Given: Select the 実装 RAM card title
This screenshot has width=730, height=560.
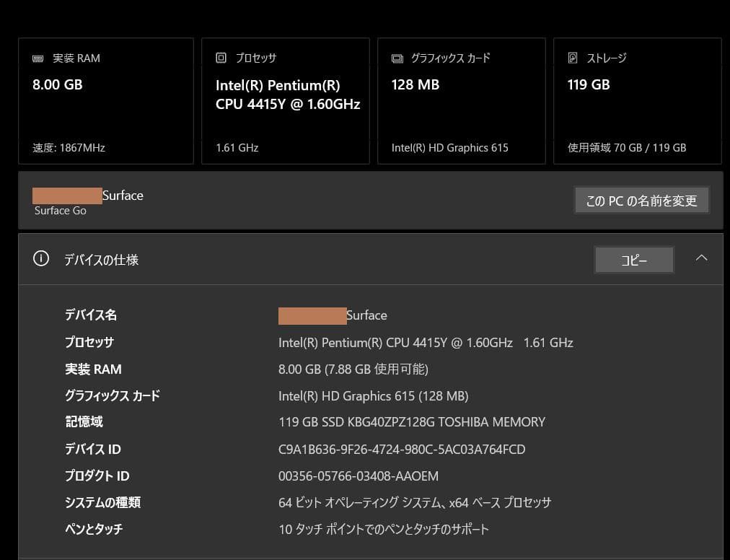Looking at the screenshot, I should coord(76,58).
